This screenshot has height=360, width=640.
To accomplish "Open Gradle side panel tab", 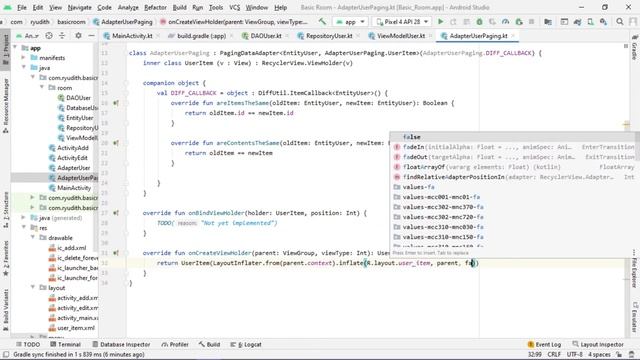I will [x=634, y=47].
